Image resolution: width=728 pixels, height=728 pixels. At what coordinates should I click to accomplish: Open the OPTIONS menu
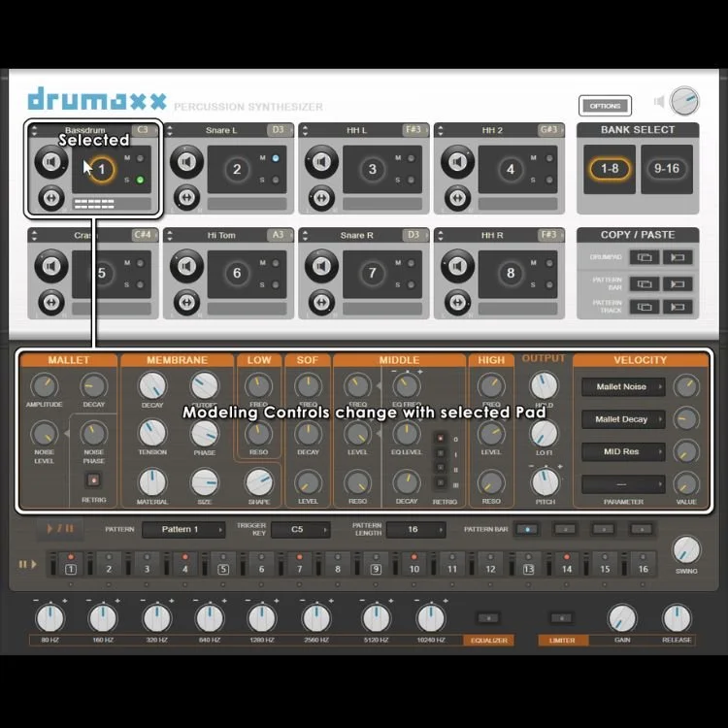(x=605, y=106)
